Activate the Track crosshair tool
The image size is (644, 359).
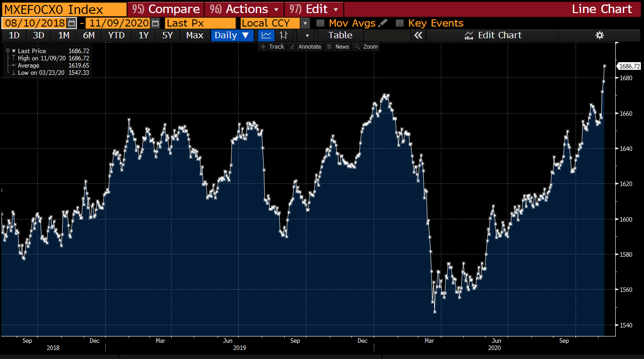point(272,46)
